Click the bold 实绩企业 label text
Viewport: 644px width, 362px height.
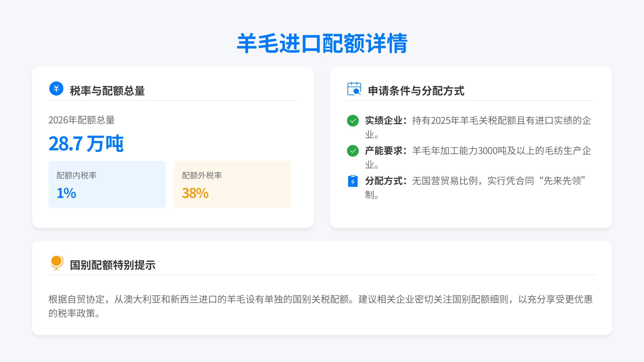coord(384,121)
